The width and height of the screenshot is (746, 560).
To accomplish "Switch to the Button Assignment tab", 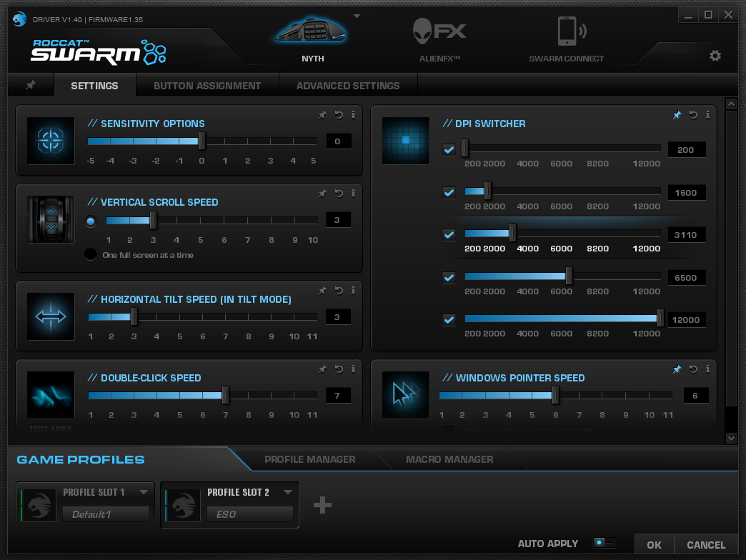I will (x=207, y=86).
